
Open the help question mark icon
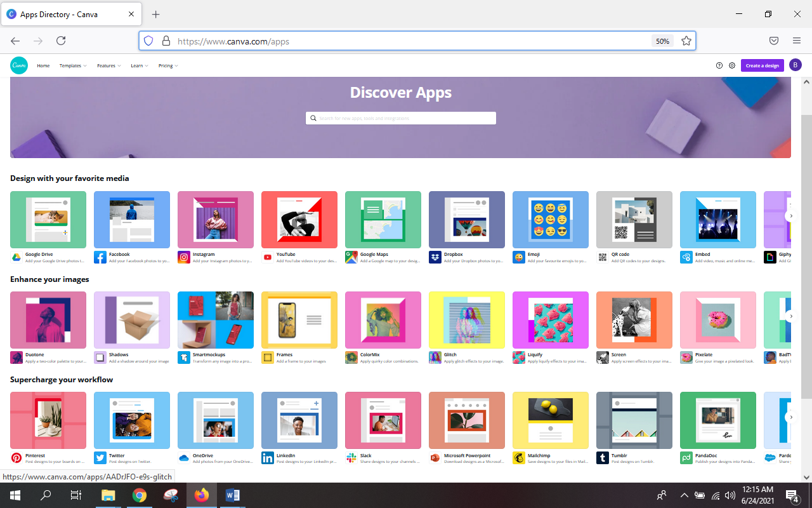[x=719, y=65]
